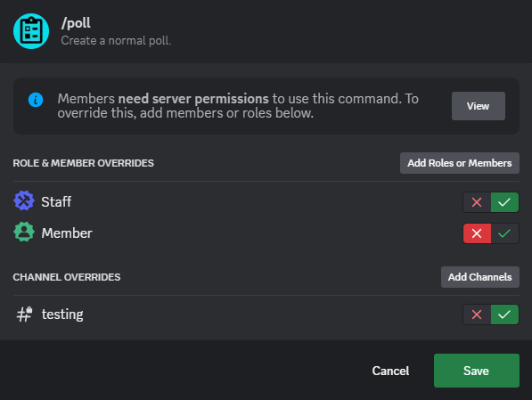Deny the Member role with the red X
Screen dimensions: 532x400
pyautogui.click(x=477, y=233)
